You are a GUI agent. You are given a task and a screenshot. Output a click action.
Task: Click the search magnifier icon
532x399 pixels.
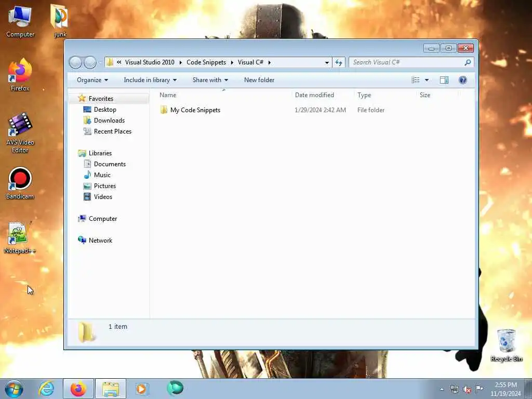[468, 62]
